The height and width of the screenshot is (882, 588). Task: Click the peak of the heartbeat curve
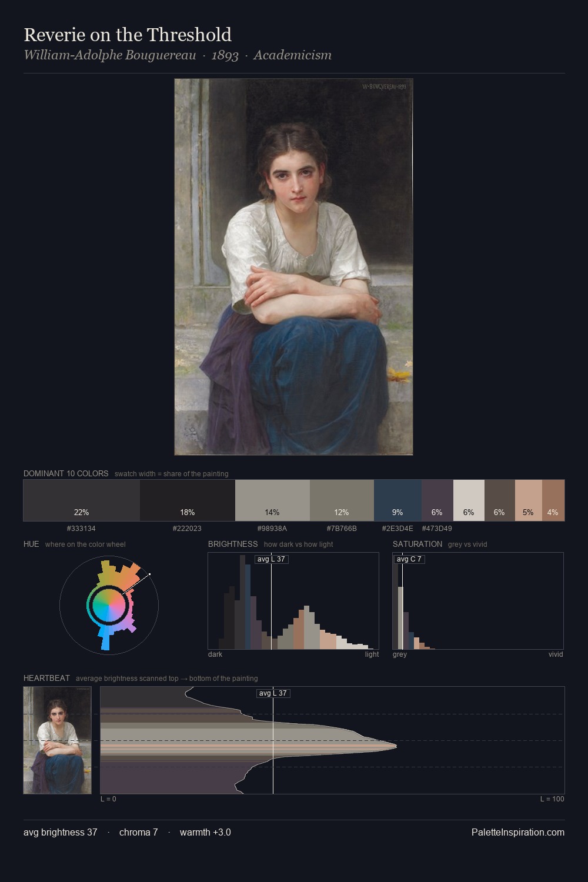396,746
